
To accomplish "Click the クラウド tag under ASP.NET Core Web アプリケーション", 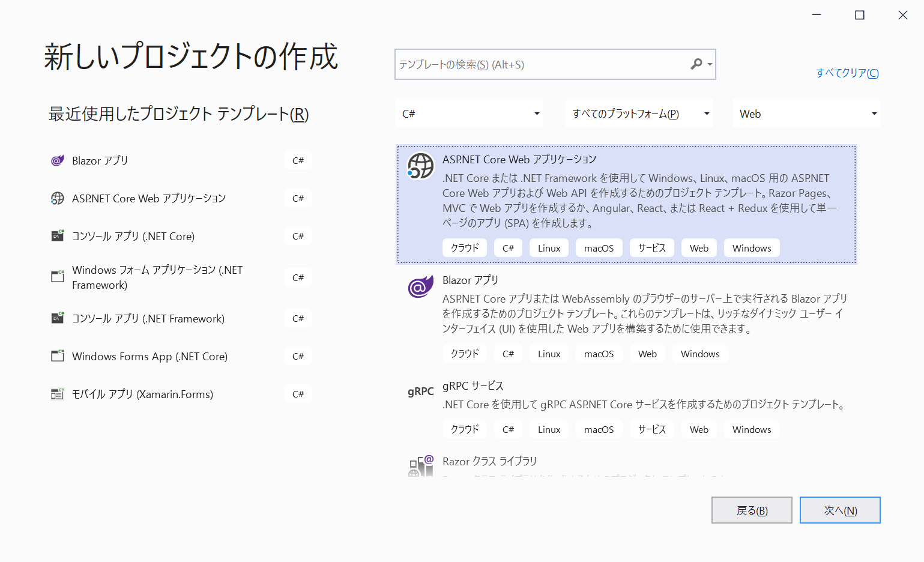I will [464, 247].
